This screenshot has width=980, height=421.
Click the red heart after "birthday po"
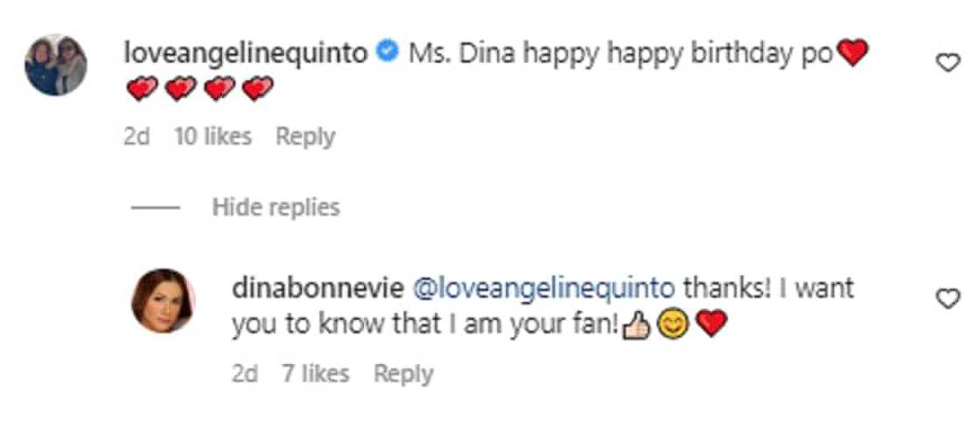click(852, 54)
